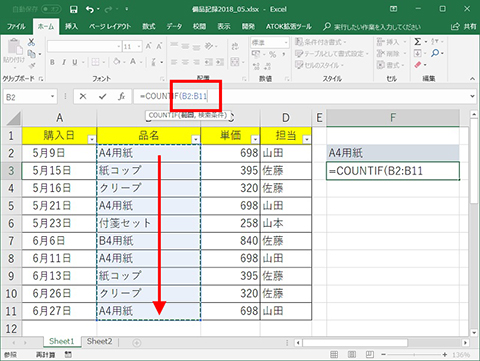
Task: Toggle Bold formatting
Action: (52, 62)
